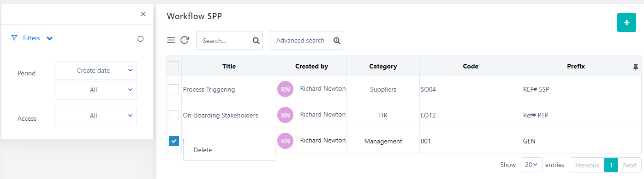Click code cell 001
This screenshot has width=644, height=179.
[471, 141]
